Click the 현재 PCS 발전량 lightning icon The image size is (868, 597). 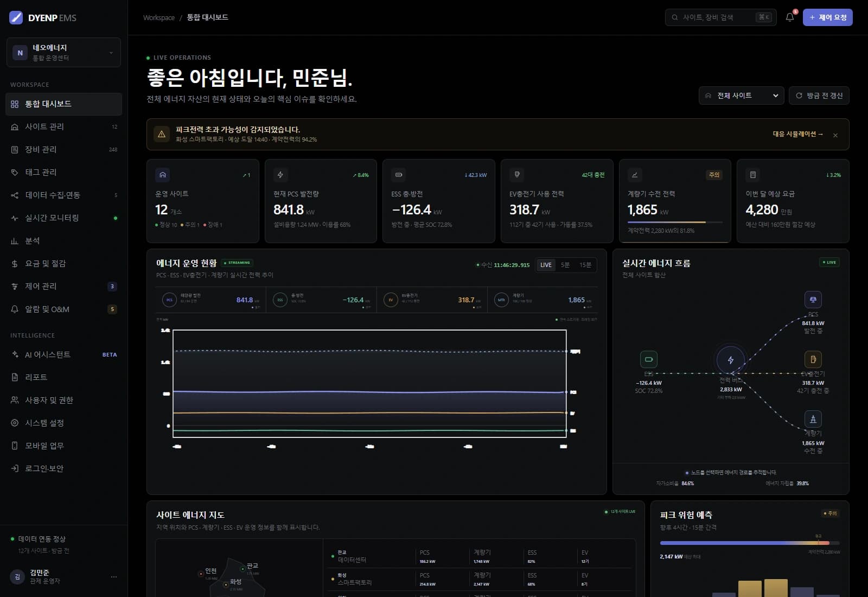(x=280, y=175)
